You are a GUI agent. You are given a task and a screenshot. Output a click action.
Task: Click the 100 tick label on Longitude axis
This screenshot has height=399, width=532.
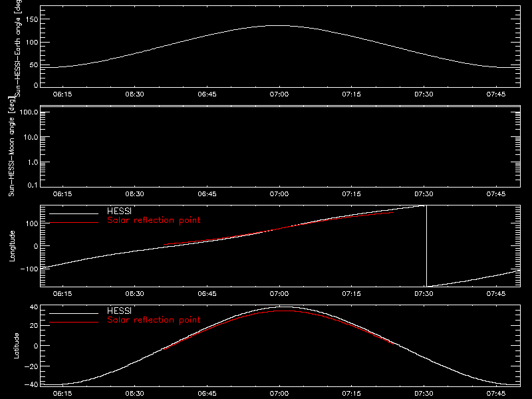32,223
